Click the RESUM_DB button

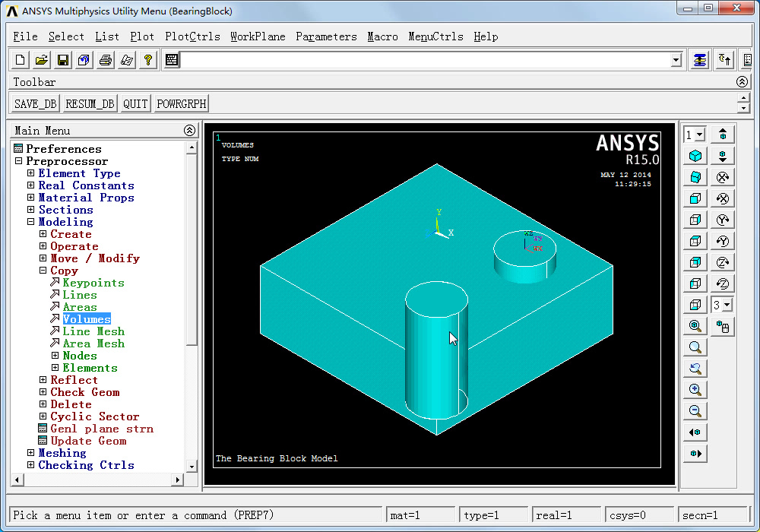[x=91, y=103]
